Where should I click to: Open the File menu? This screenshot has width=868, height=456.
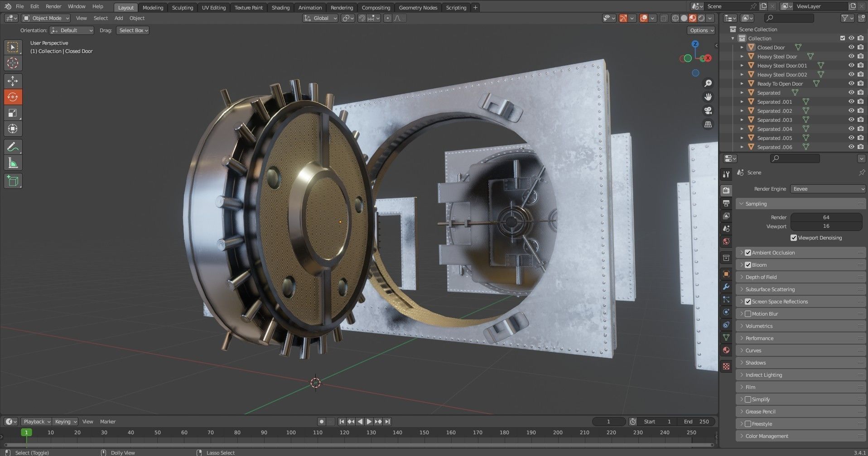click(19, 6)
